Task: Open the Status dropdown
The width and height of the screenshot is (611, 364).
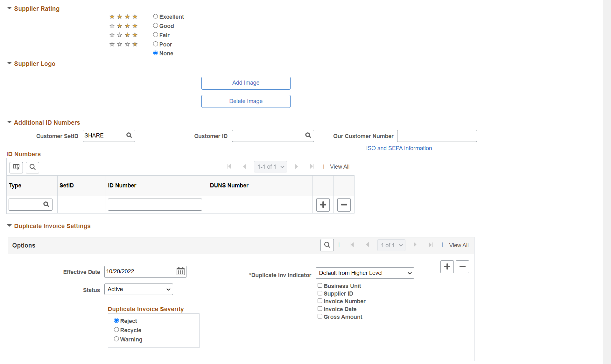Action: [139, 289]
